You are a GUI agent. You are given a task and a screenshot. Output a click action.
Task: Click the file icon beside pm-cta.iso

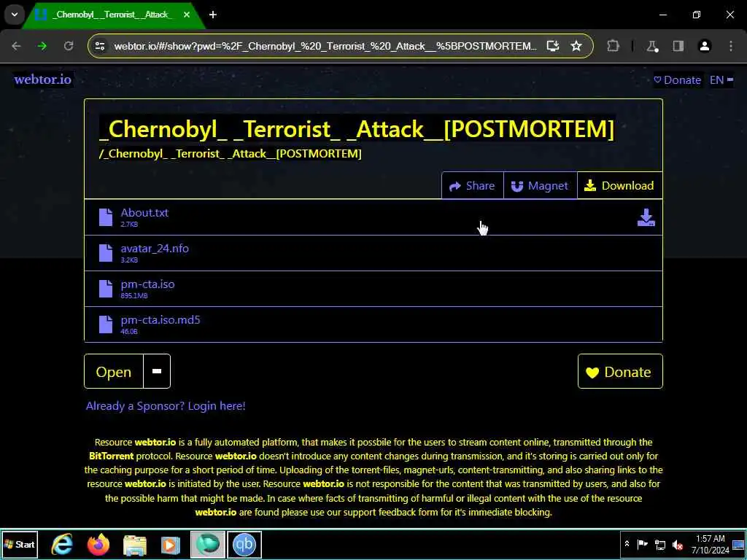click(106, 289)
